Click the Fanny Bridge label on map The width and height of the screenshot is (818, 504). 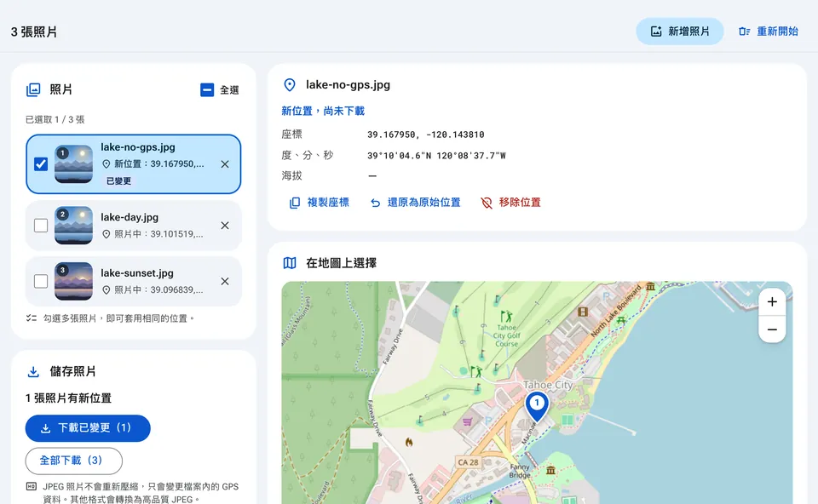tap(520, 471)
